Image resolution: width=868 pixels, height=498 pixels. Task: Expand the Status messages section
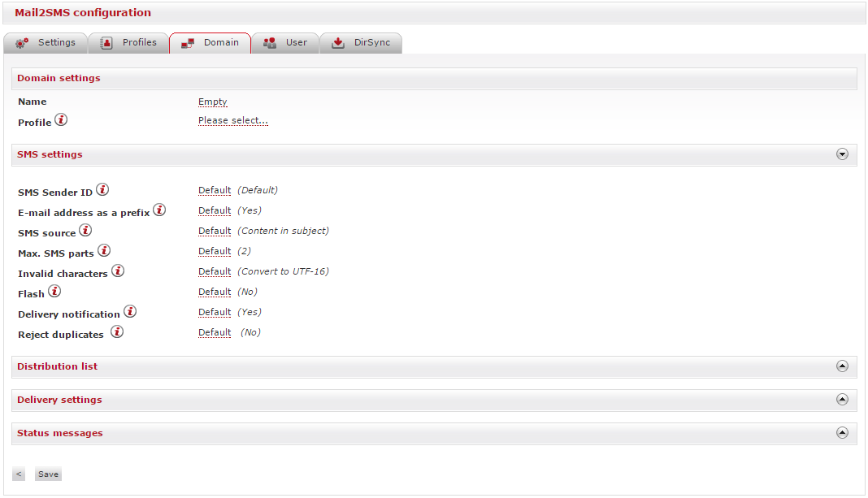(x=842, y=433)
